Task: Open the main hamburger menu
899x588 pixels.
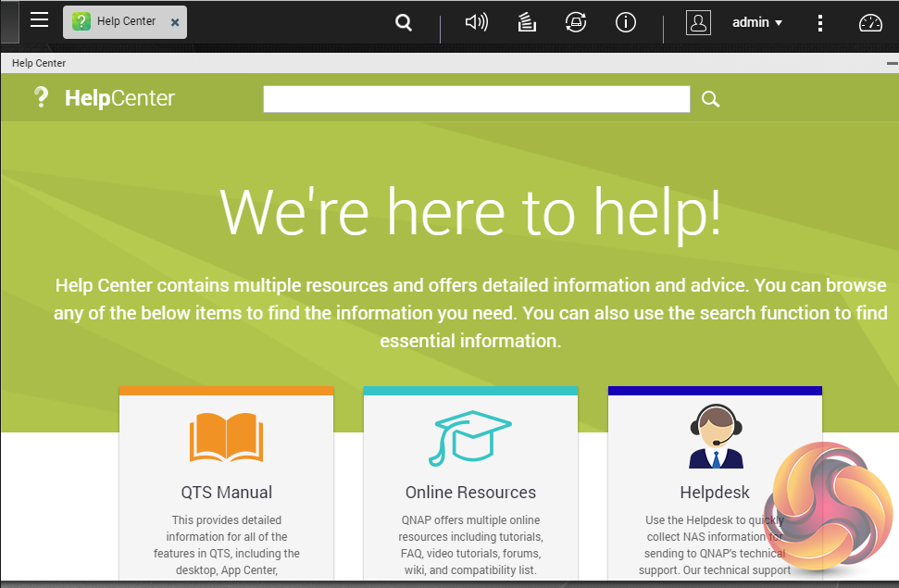Action: pyautogui.click(x=39, y=20)
